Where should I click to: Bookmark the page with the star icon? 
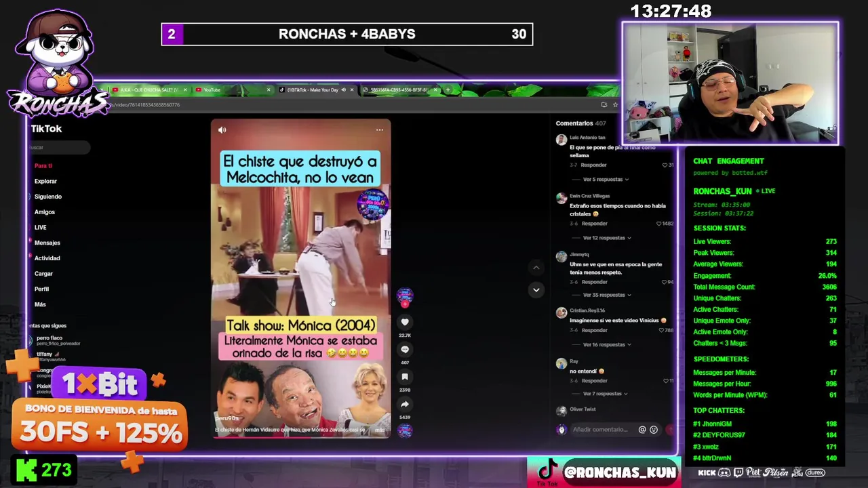tap(615, 104)
